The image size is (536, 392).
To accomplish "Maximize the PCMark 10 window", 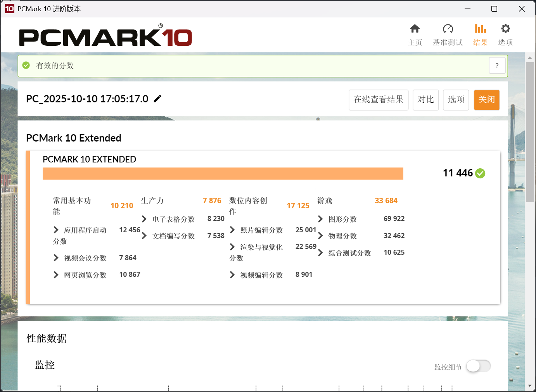I will (x=494, y=9).
